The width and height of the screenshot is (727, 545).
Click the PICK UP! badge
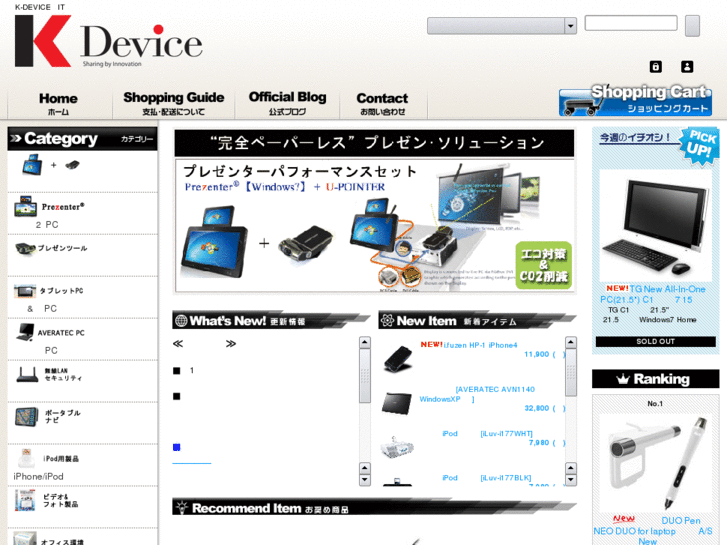click(700, 145)
